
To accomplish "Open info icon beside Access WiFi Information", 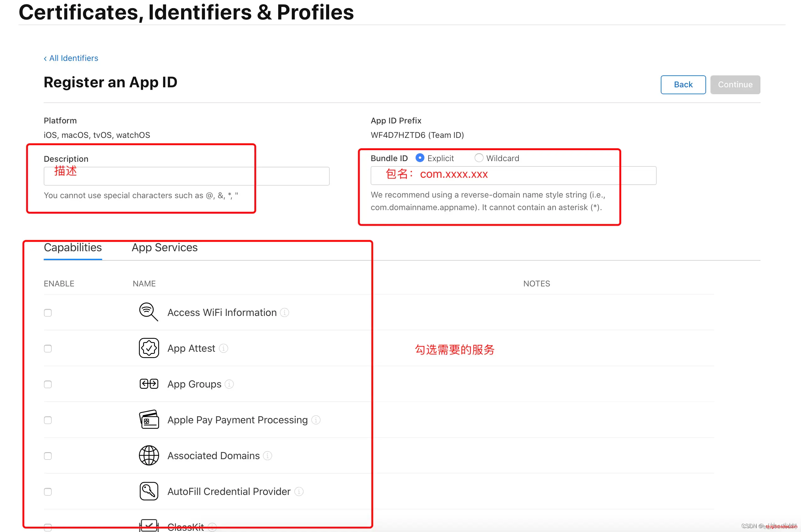I will point(284,312).
